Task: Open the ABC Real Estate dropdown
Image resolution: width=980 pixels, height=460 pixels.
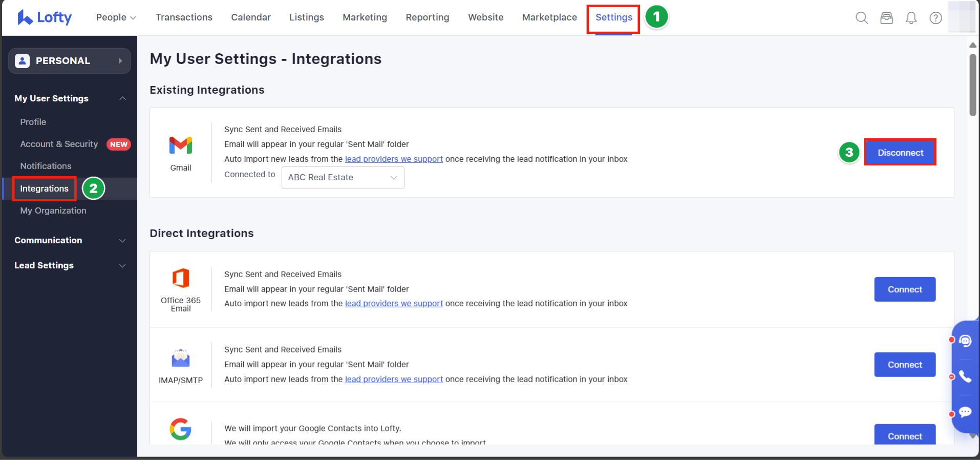Action: click(x=343, y=178)
